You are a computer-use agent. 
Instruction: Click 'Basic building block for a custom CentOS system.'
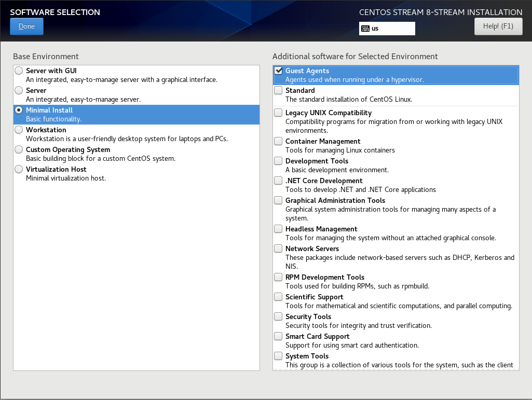tap(101, 158)
